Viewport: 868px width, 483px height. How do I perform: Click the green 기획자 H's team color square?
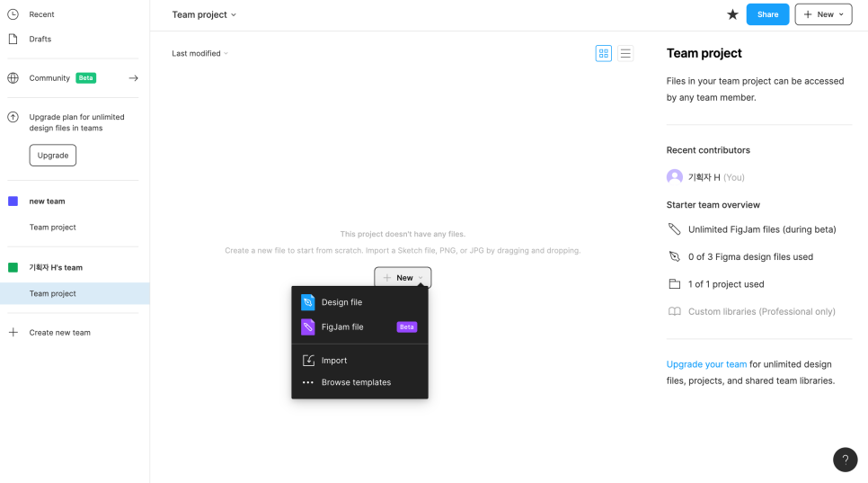coord(13,267)
